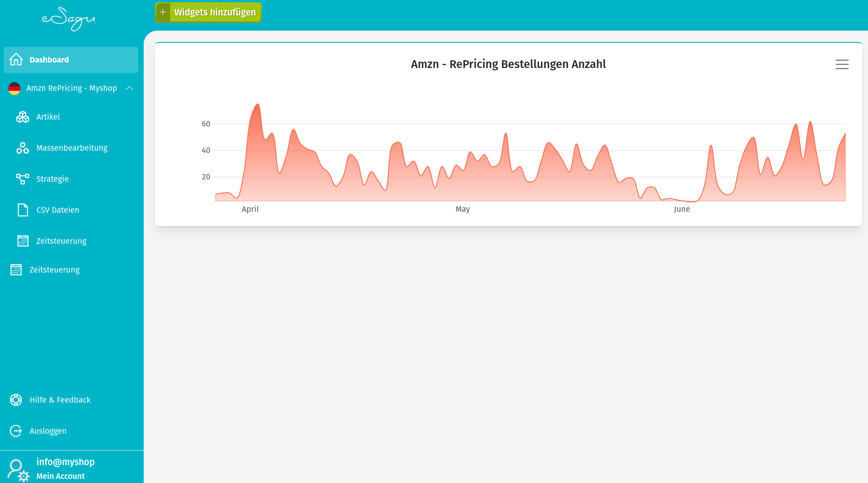This screenshot has width=868, height=483.
Task: Open CSV Dateien in the sidebar
Action: [58, 210]
